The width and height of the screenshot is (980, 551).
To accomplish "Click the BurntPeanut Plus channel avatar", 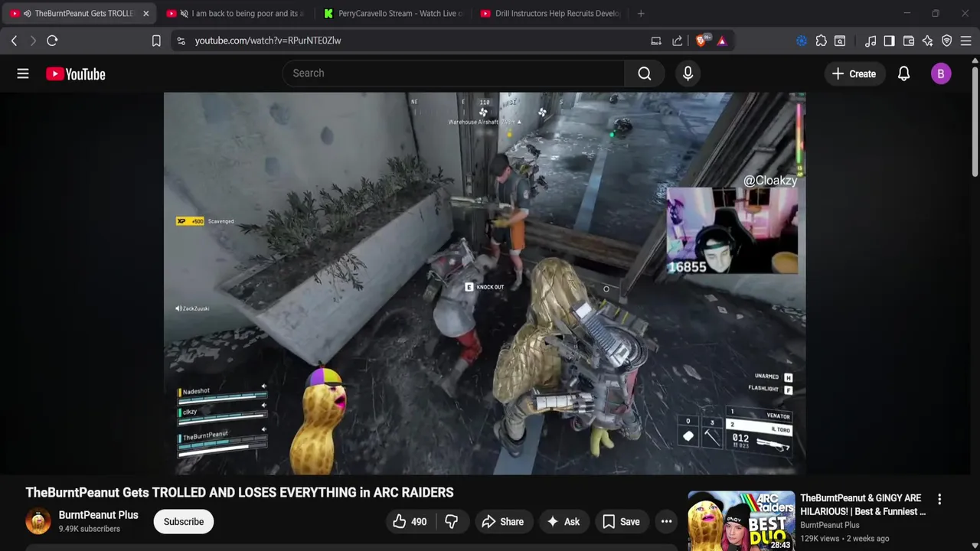I will pos(38,521).
